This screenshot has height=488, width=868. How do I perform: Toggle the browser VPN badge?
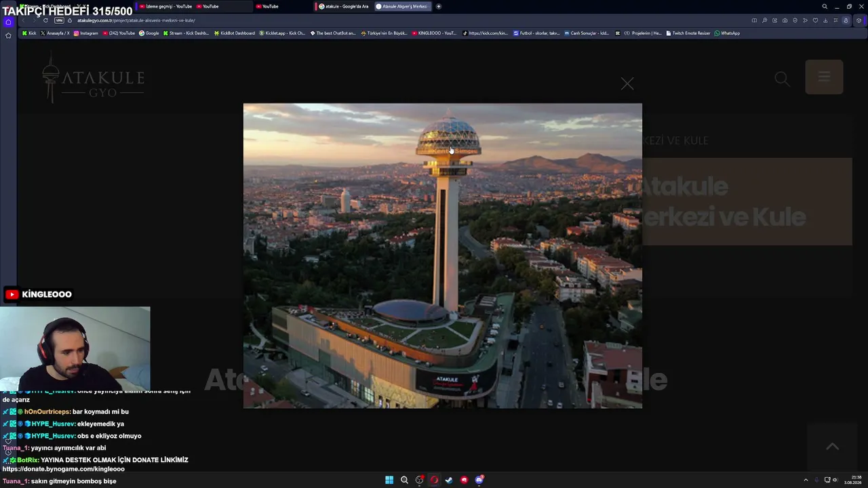59,20
